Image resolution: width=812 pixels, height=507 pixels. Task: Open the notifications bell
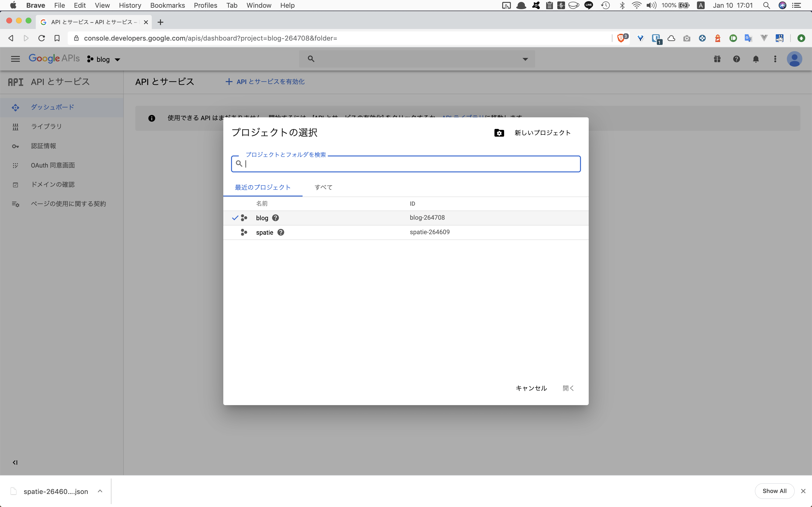pos(756,59)
